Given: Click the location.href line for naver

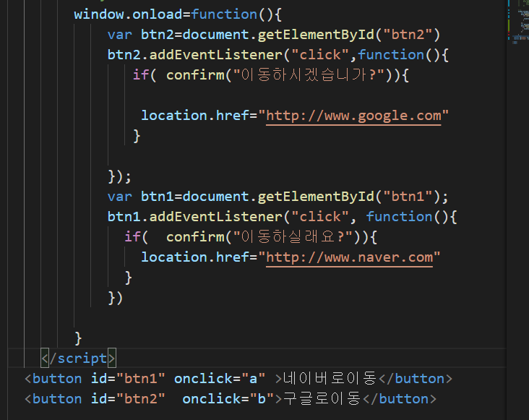Looking at the screenshot, I should click(291, 258).
